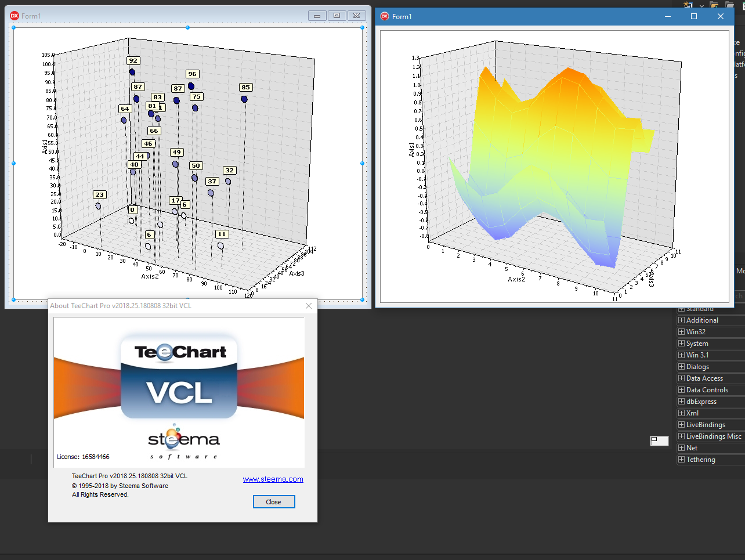Click the All Rights Reserved text
Image resolution: width=745 pixels, height=560 pixels.
pyautogui.click(x=100, y=494)
